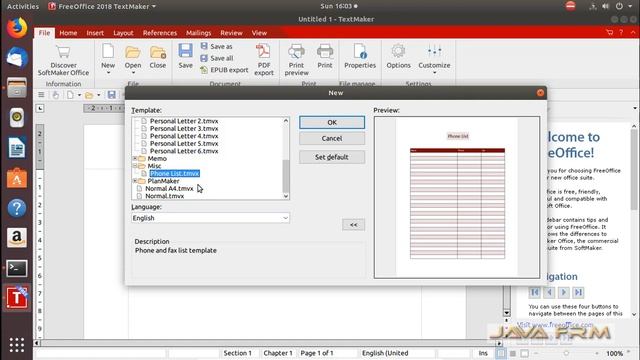Open quick toolbar new document dropdown arrow
Image resolution: width=640 pixels, height=360 pixels.
tap(79, 95)
